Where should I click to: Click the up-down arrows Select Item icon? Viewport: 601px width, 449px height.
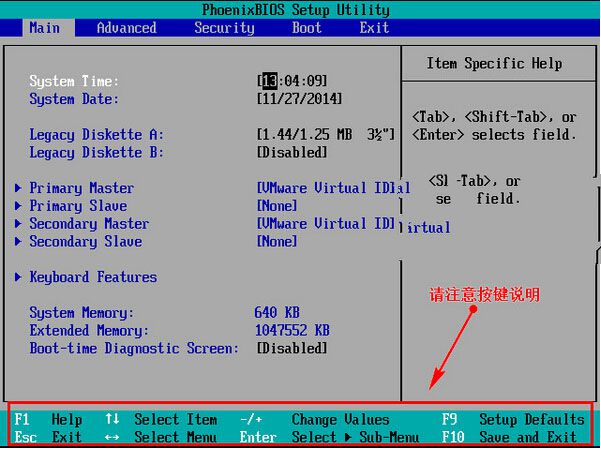[112, 419]
